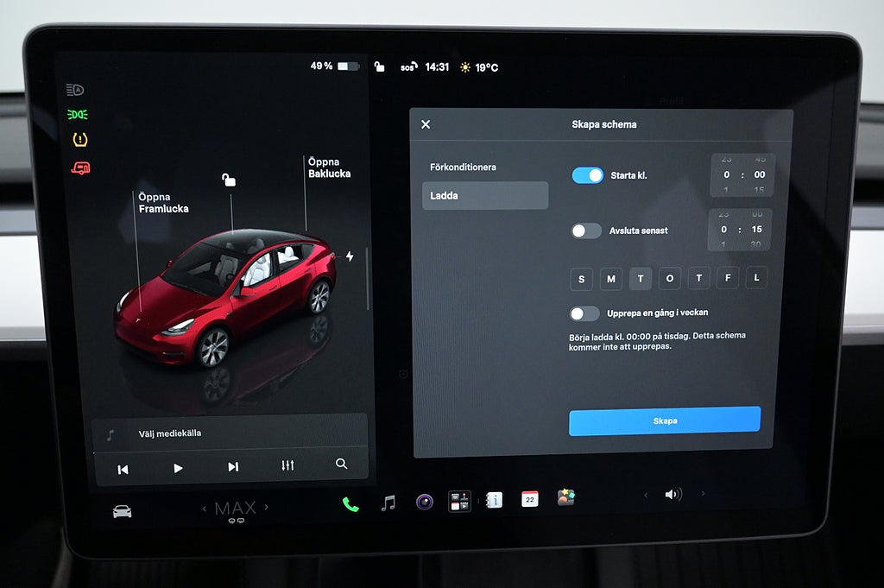Viewport: 884px width, 588px height.
Task: Select the Ladda tab
Action: tap(485, 196)
